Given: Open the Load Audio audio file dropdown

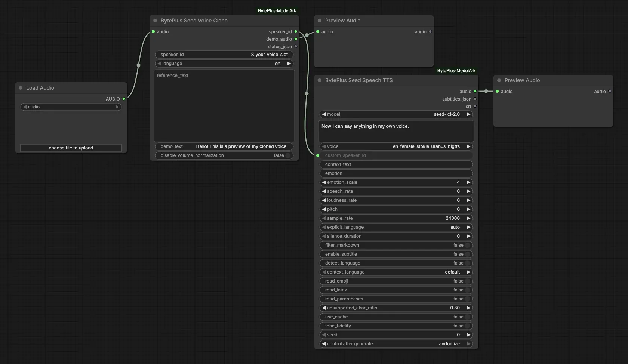Looking at the screenshot, I should point(71,107).
